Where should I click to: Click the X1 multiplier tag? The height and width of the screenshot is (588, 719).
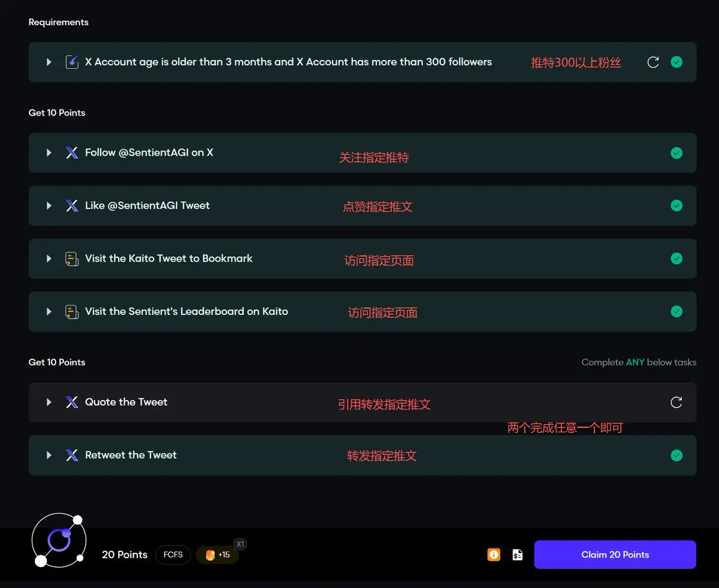(x=240, y=544)
